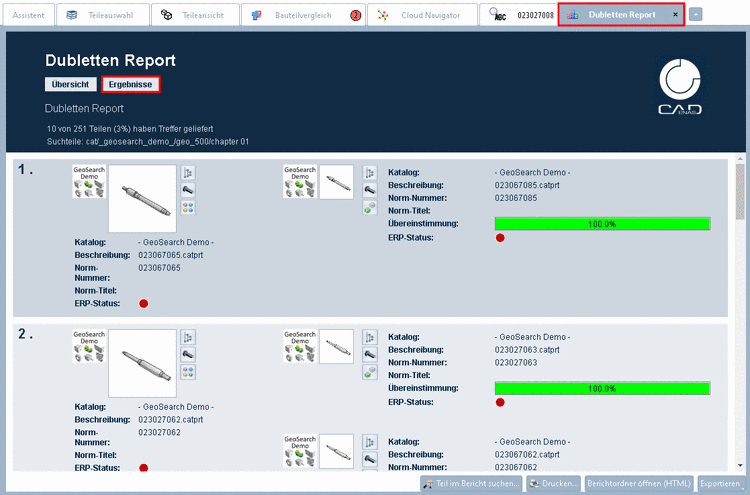This screenshot has width=750, height=495.
Task: Click GeoSearch Demo catalog icon of 023067062
Action: [300, 451]
